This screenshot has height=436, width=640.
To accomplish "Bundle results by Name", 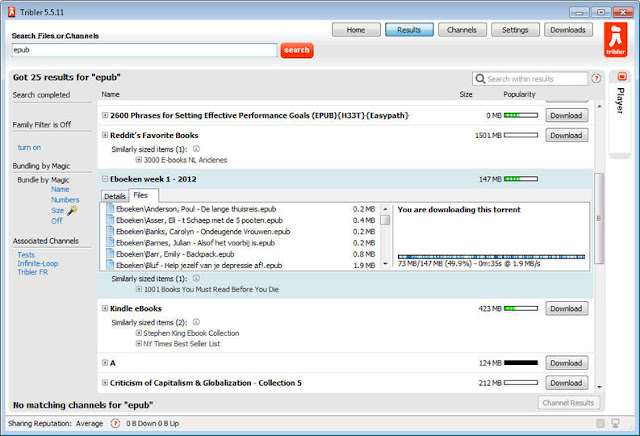I will click(60, 189).
